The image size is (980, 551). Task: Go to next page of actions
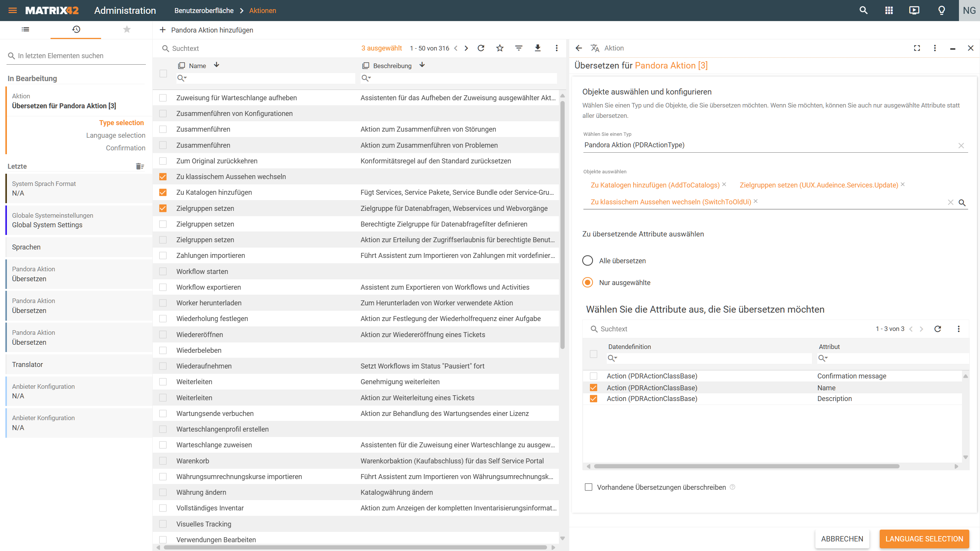point(466,48)
